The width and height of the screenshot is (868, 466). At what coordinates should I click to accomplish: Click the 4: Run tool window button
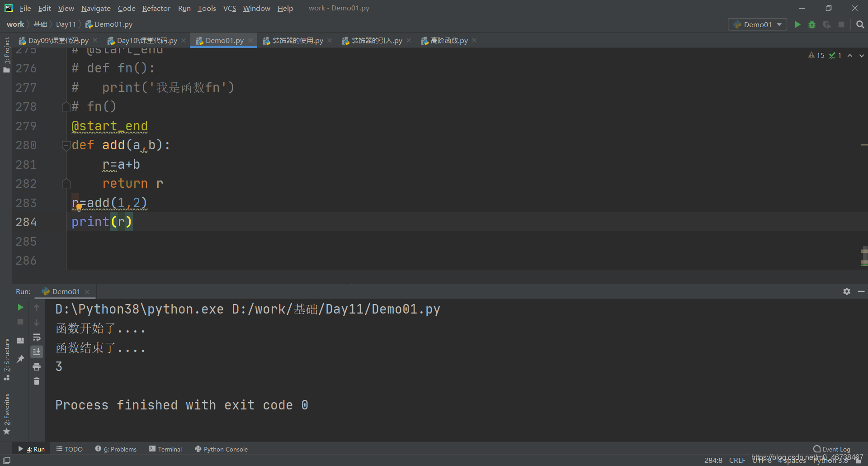click(31, 449)
